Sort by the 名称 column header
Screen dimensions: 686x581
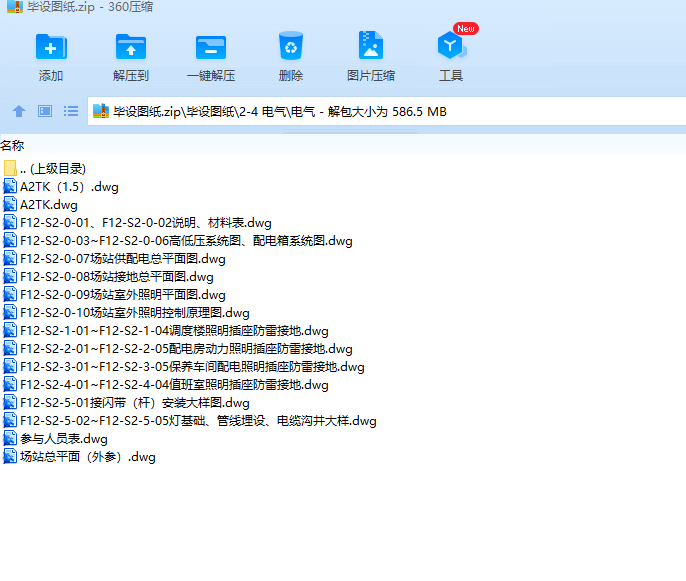(12, 145)
